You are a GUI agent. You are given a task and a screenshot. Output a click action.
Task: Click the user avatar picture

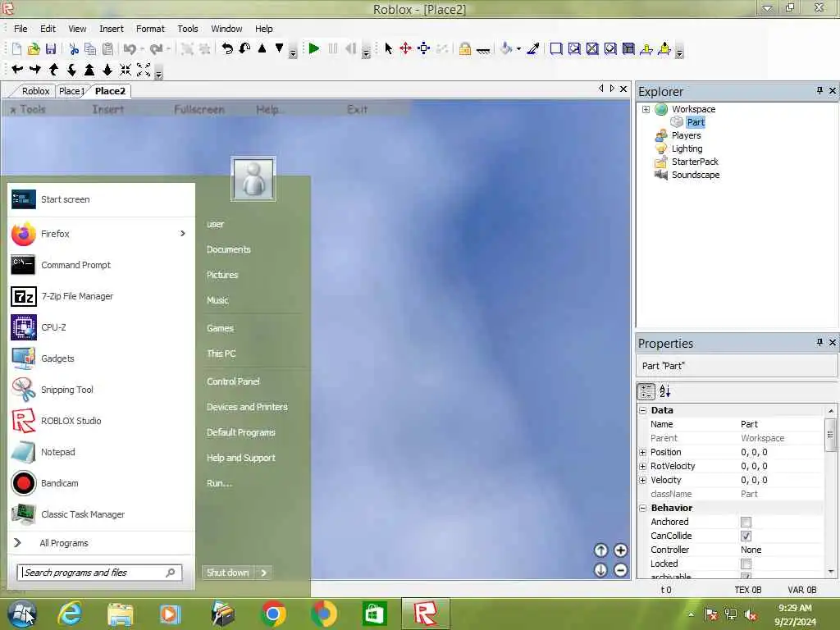pos(253,179)
